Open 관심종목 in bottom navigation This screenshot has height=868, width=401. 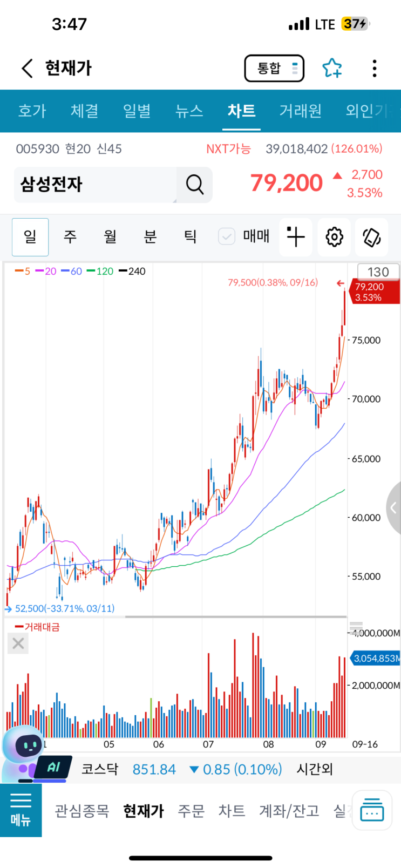pyautogui.click(x=82, y=811)
